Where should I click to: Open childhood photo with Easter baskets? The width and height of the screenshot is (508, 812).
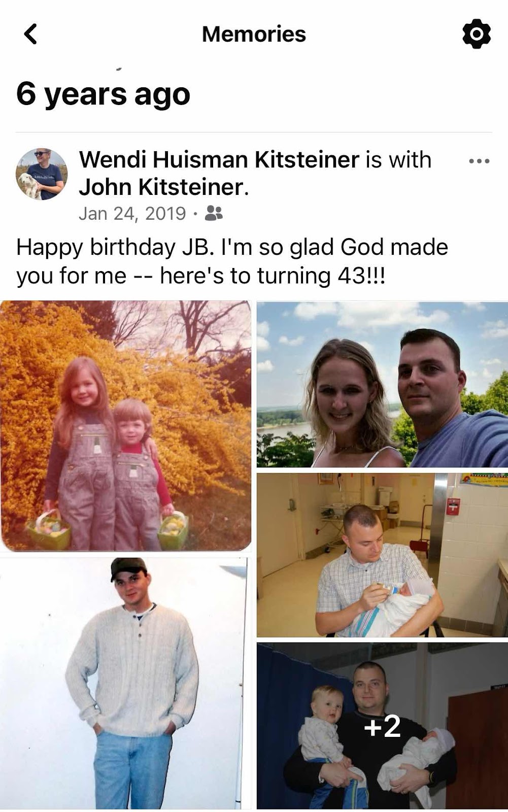tap(125, 426)
